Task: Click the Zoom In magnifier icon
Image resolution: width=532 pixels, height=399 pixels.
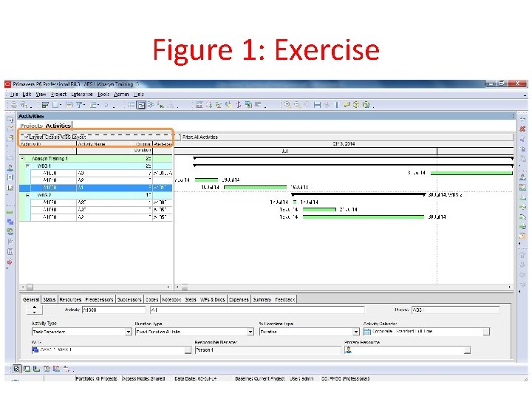Action: click(287, 105)
